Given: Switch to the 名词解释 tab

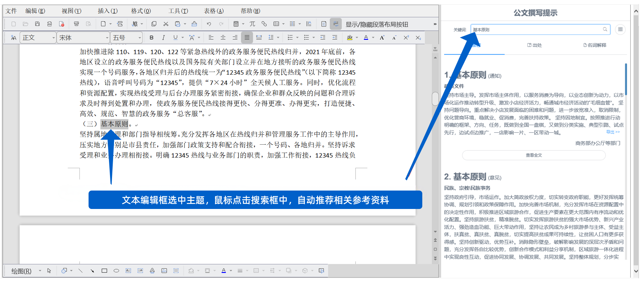Looking at the screenshot, I should coord(595,45).
